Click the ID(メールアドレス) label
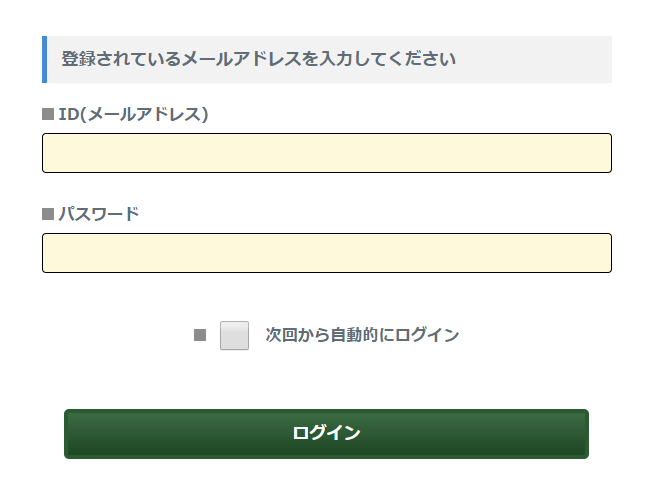 (133, 114)
